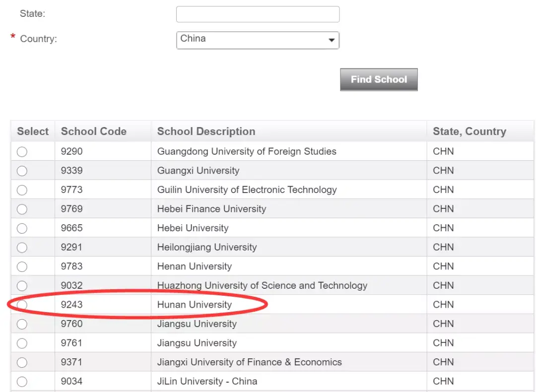Choose the Heilongjiang University radio option
This screenshot has height=392, width=536.
22,248
